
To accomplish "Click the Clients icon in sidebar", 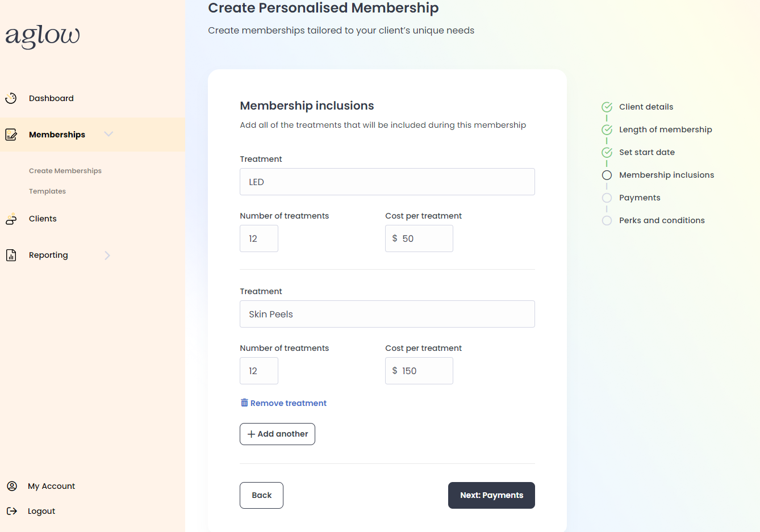I will tap(11, 219).
